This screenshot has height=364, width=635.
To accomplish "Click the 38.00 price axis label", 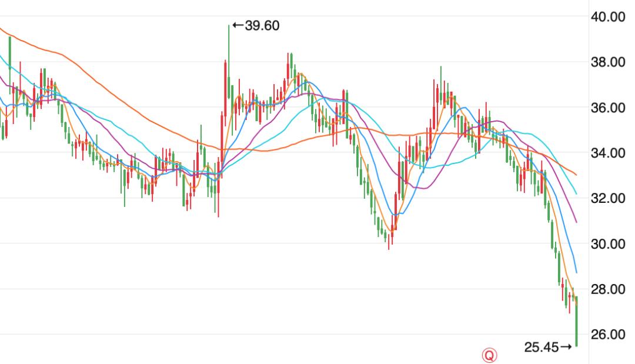I will point(608,62).
